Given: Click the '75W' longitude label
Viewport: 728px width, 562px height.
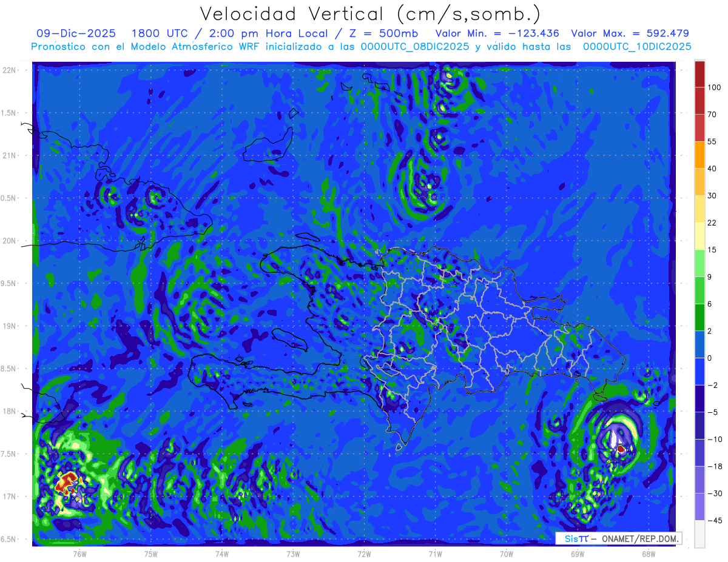Looking at the screenshot, I should tap(151, 554).
